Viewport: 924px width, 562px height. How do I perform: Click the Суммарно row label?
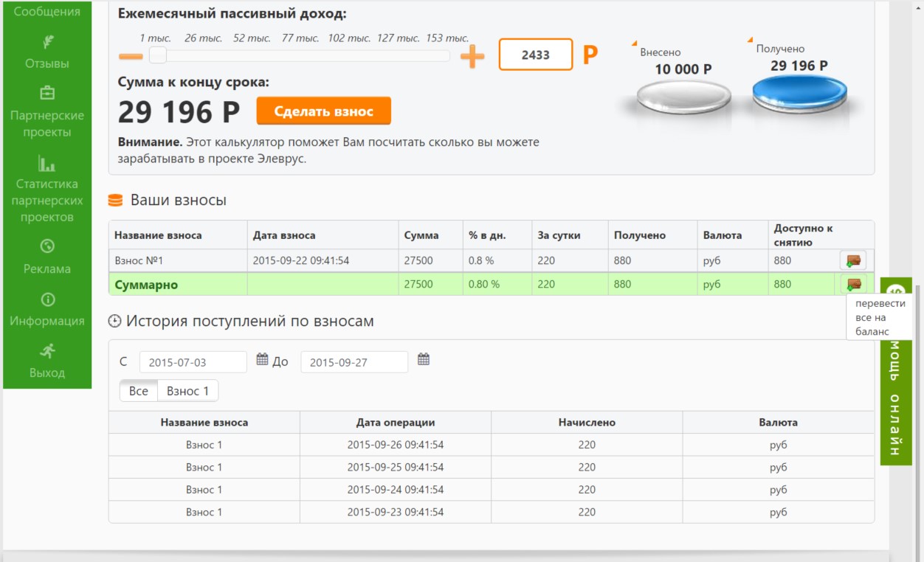(x=146, y=285)
